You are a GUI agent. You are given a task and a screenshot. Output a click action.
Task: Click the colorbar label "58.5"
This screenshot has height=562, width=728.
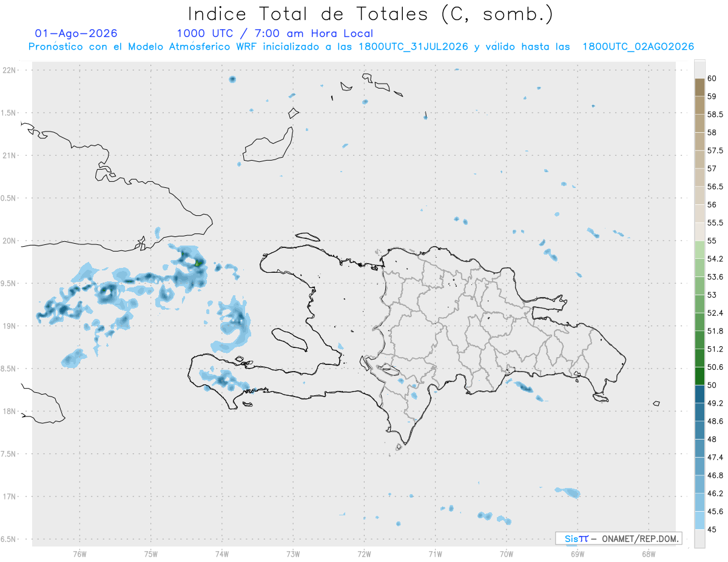coord(715,114)
